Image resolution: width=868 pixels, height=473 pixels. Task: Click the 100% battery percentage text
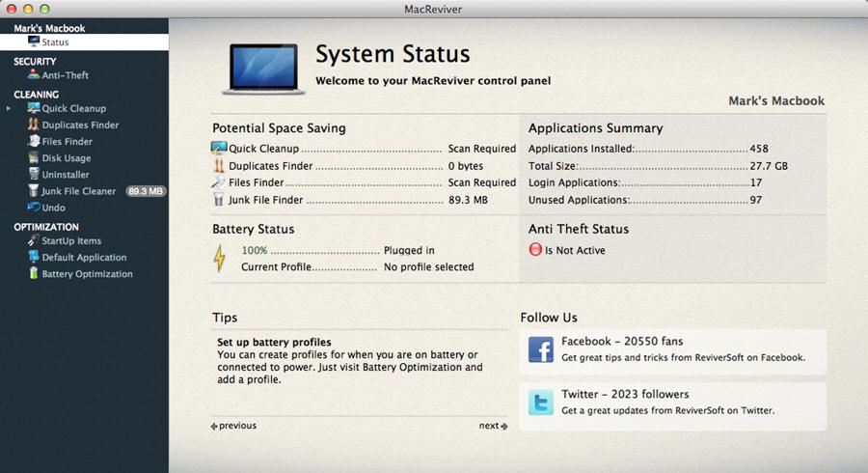coord(254,250)
